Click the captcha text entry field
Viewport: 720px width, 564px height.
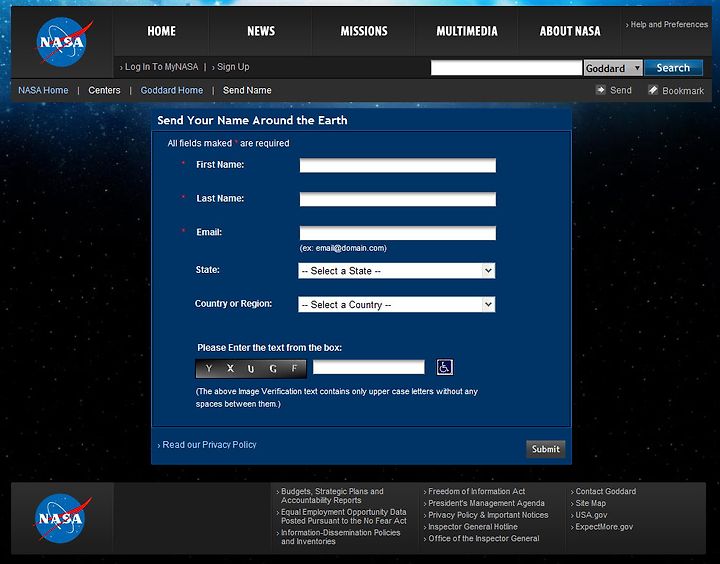coord(369,367)
